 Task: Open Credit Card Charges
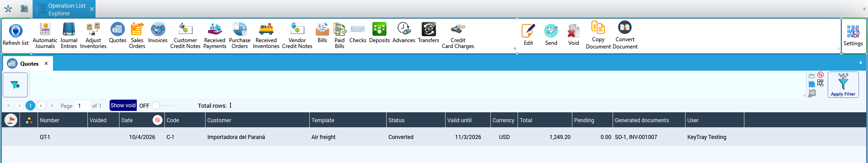click(458, 36)
